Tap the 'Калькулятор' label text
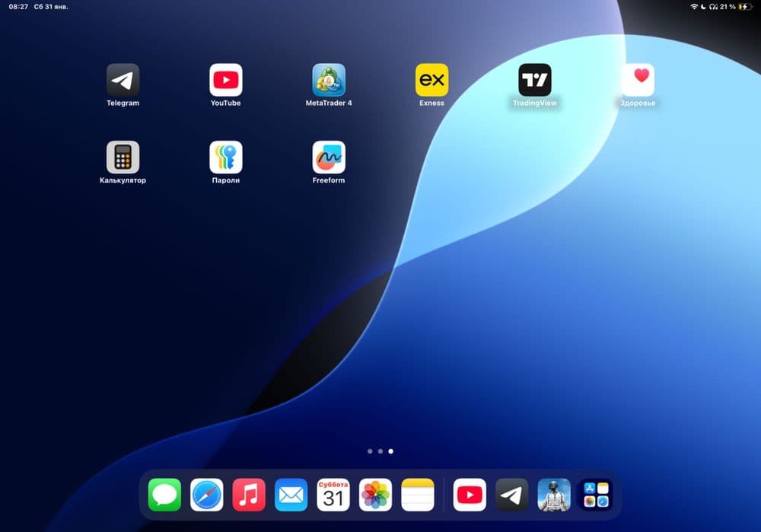This screenshot has height=532, width=761. (x=123, y=180)
